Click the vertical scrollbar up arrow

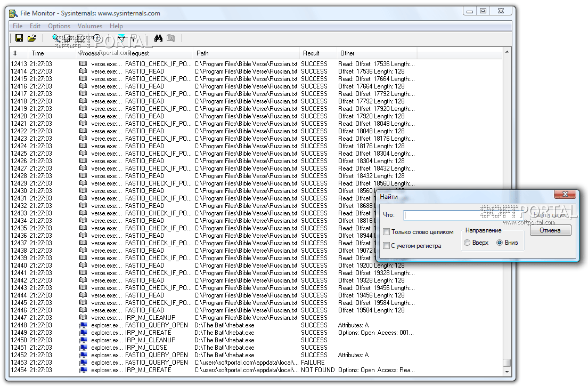507,52
